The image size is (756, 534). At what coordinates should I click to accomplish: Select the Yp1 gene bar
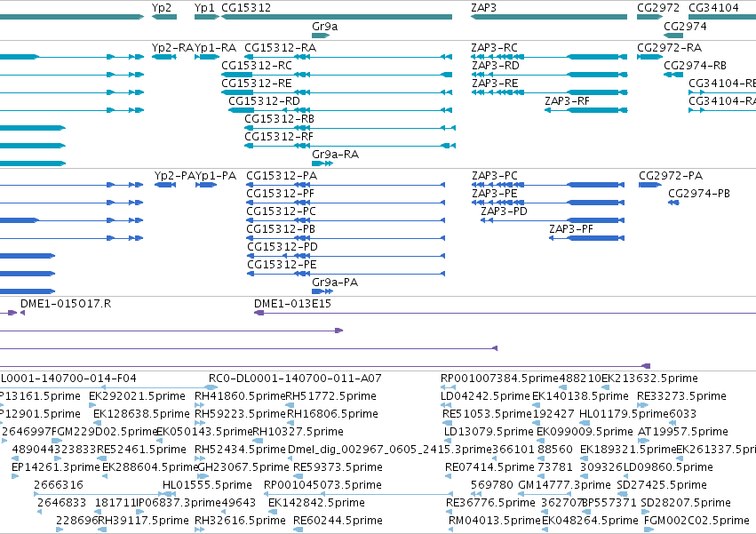(207, 17)
